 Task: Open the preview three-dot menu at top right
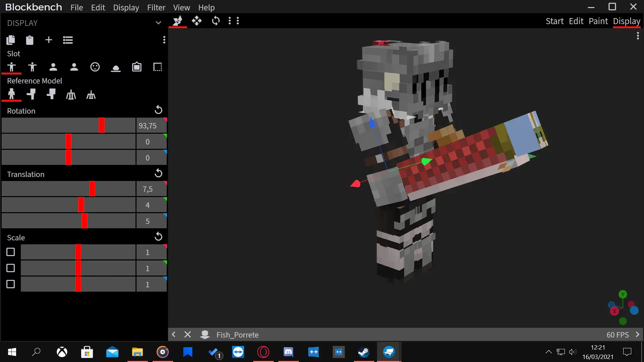[638, 36]
